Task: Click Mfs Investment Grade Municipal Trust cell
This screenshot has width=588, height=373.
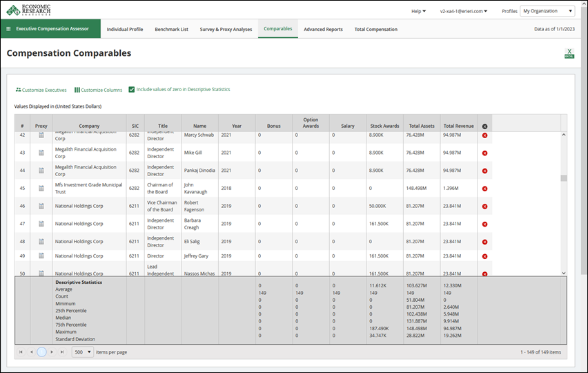Action: click(89, 189)
